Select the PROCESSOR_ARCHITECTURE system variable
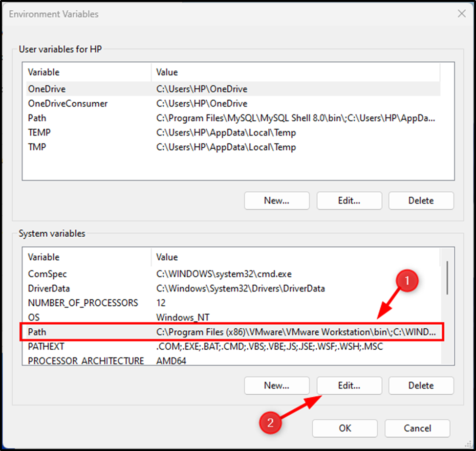 pos(233,361)
